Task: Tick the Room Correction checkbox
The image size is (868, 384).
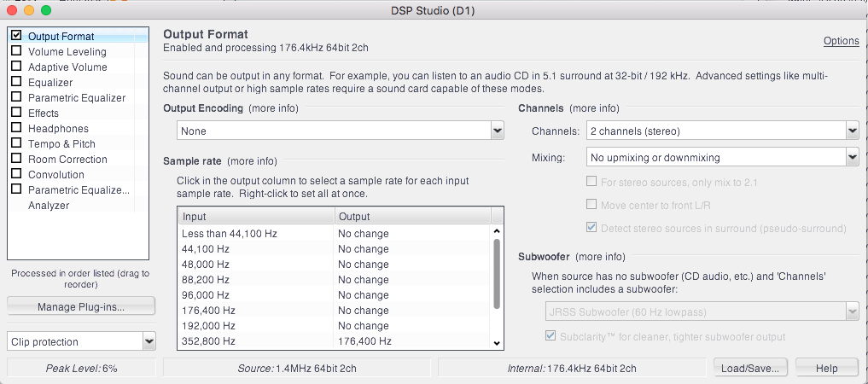Action: (16, 158)
